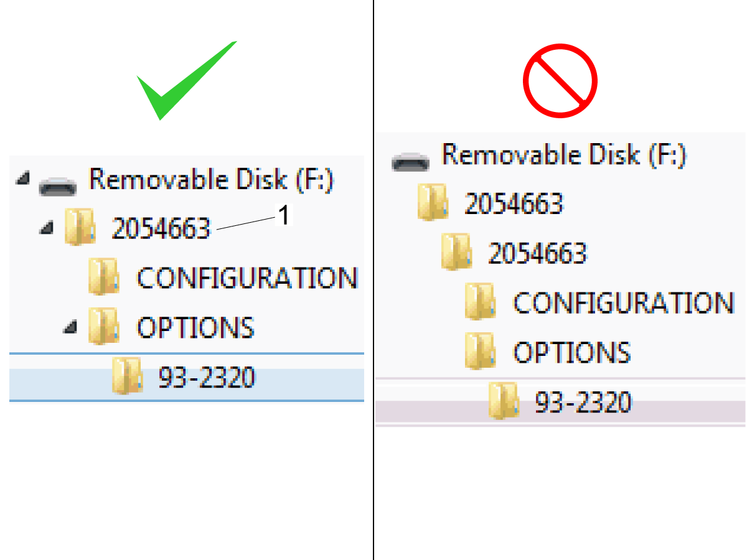Click the OPTIONS folder icon beside its expand triangle
This screenshot has height=560, width=747.
[103, 326]
